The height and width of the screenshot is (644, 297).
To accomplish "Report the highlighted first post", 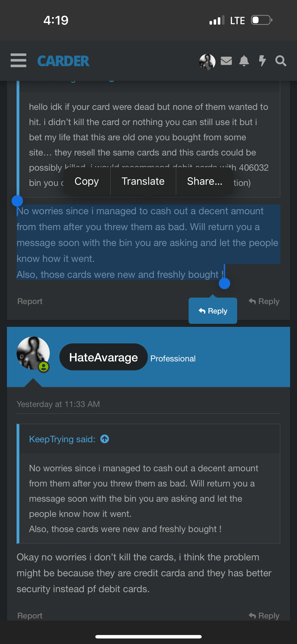I will pos(30,301).
